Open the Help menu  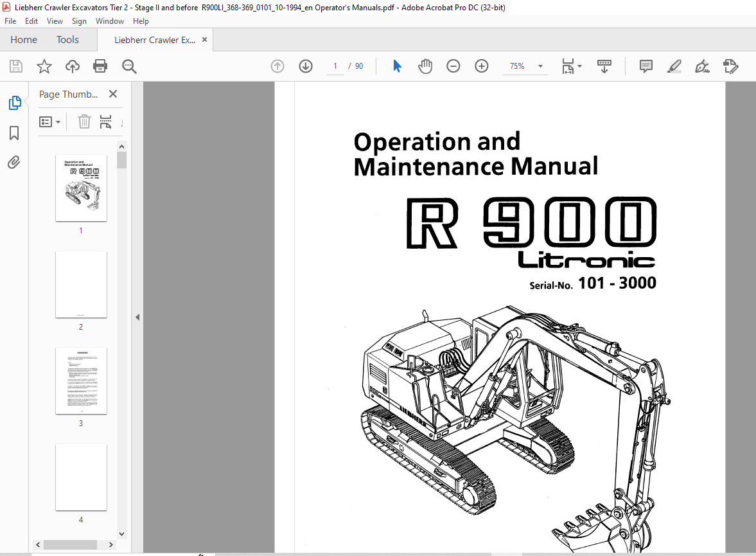point(141,21)
